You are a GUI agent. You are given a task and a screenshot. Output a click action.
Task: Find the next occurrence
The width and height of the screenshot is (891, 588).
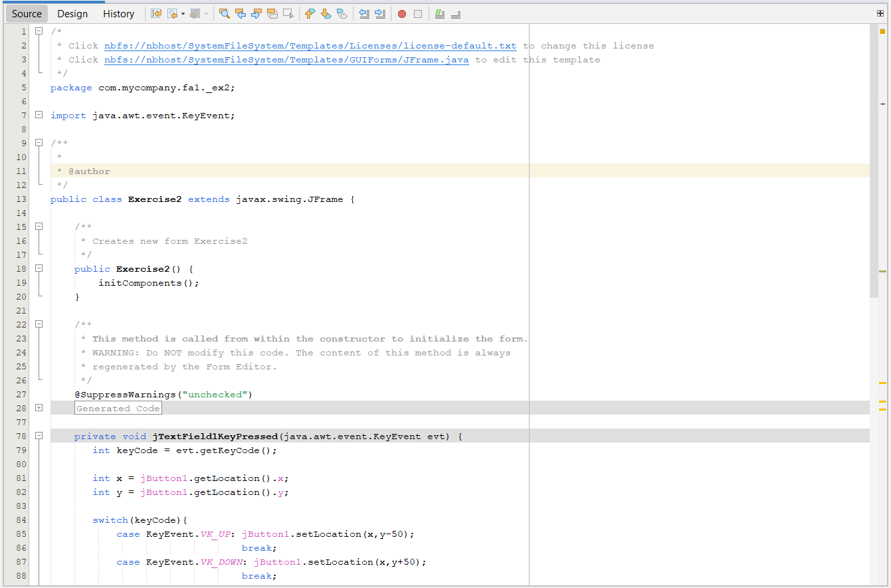point(256,13)
